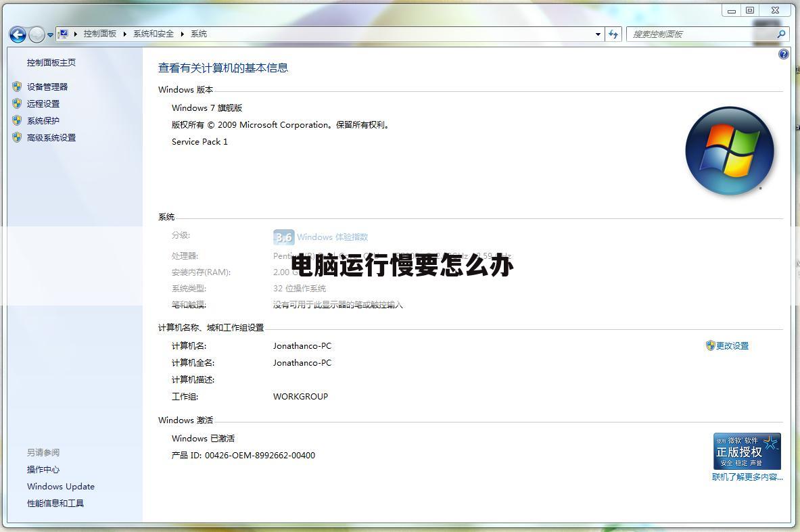Open the recent pages dropdown arrow
The width and height of the screenshot is (800, 532).
[50, 35]
